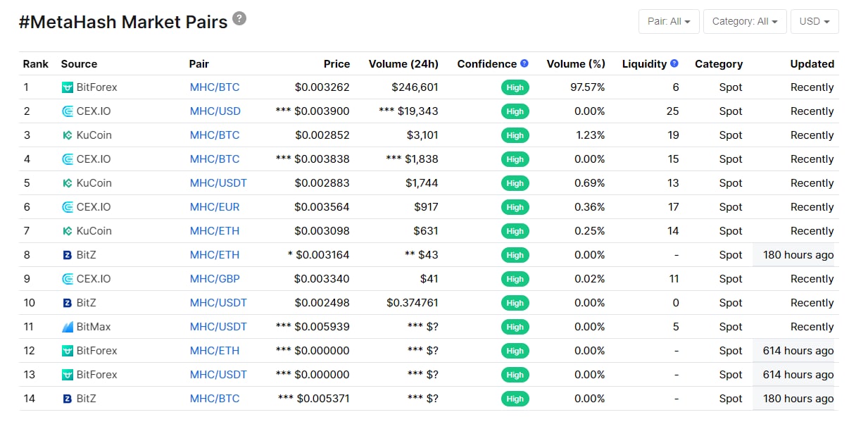Sort by the Source column header
Viewport: 868px width, 429px height.
click(x=79, y=63)
